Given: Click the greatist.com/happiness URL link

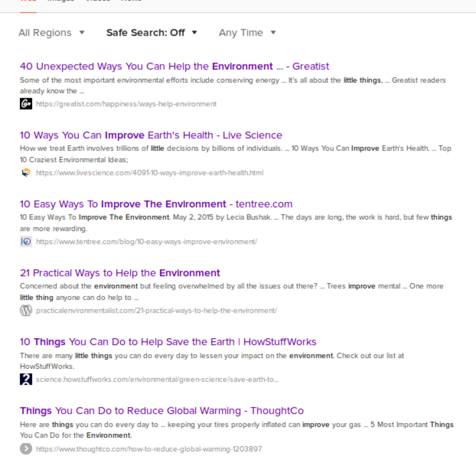Looking at the screenshot, I should tap(126, 104).
